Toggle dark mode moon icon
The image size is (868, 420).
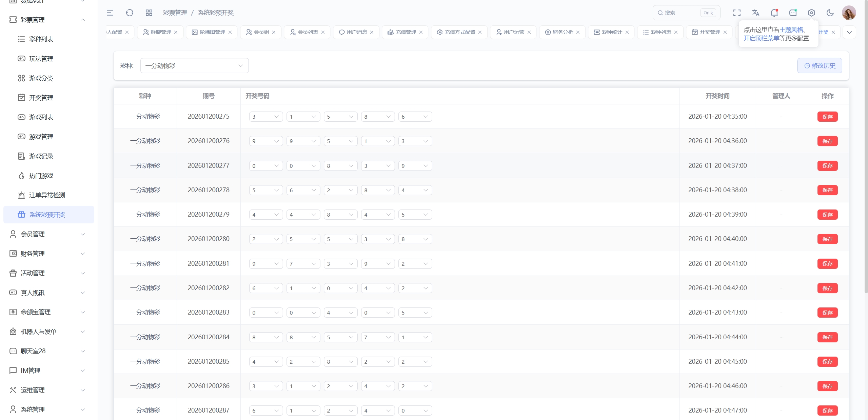point(830,13)
